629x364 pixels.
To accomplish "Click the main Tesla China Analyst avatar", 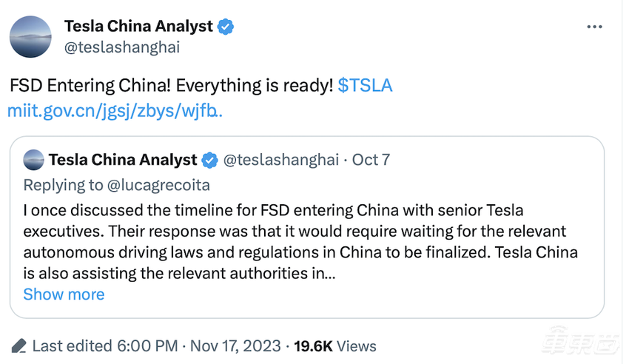I will point(30,37).
